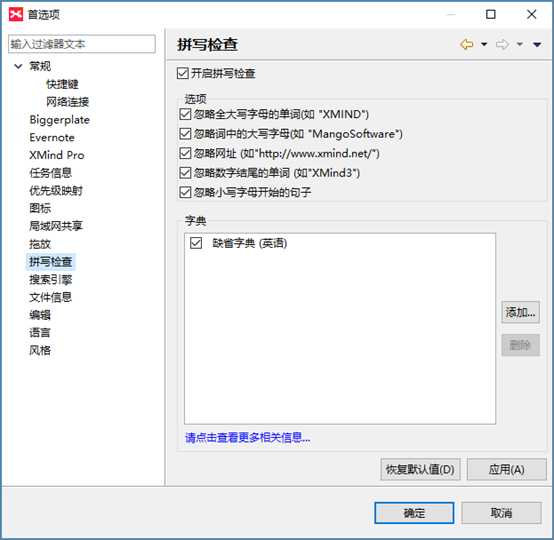
Task: Select 文件信息 in the tree
Action: point(51,297)
